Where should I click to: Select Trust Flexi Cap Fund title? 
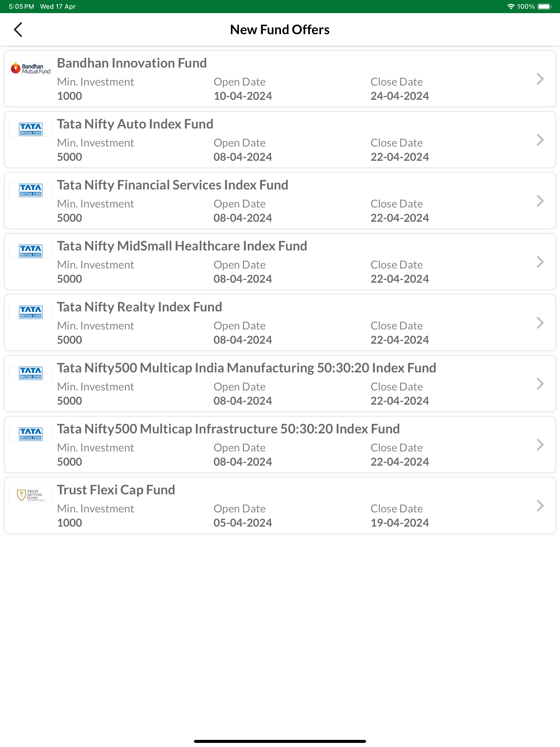point(116,490)
